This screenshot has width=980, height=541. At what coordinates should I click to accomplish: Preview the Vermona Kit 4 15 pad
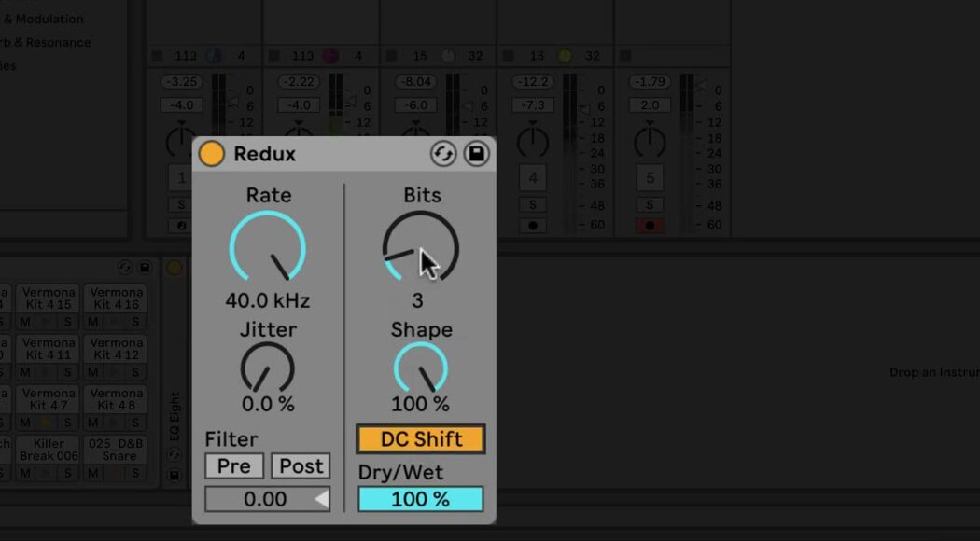pyautogui.click(x=46, y=322)
